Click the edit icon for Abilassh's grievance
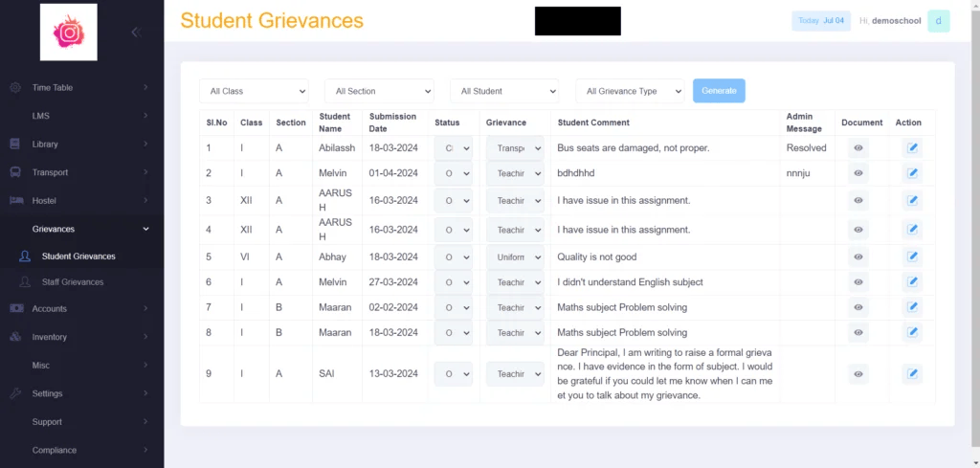This screenshot has width=980, height=468. 911,148
